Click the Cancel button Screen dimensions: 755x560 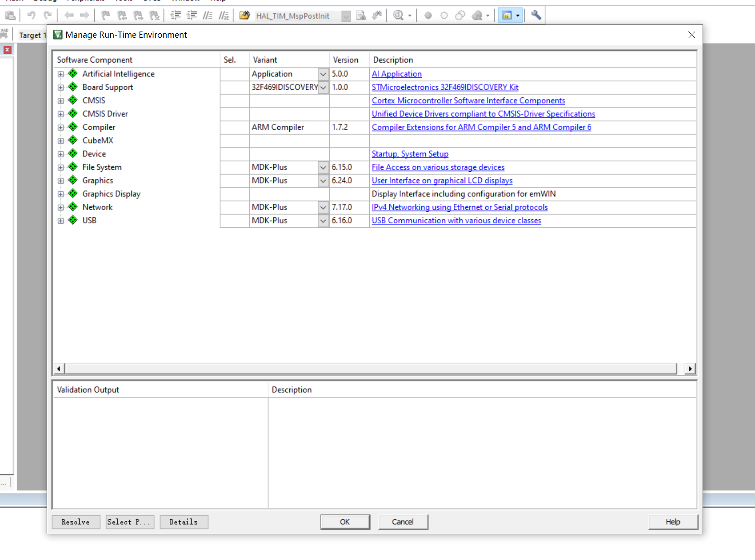click(403, 522)
